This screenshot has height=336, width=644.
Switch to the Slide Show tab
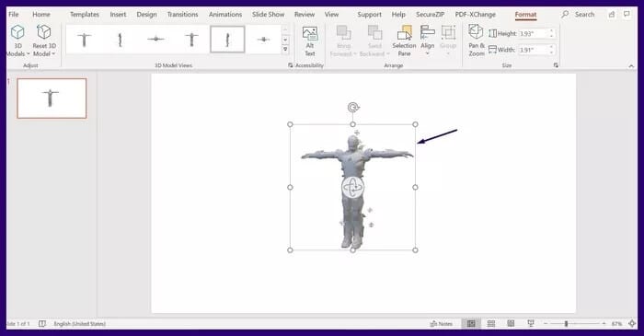pyautogui.click(x=269, y=15)
